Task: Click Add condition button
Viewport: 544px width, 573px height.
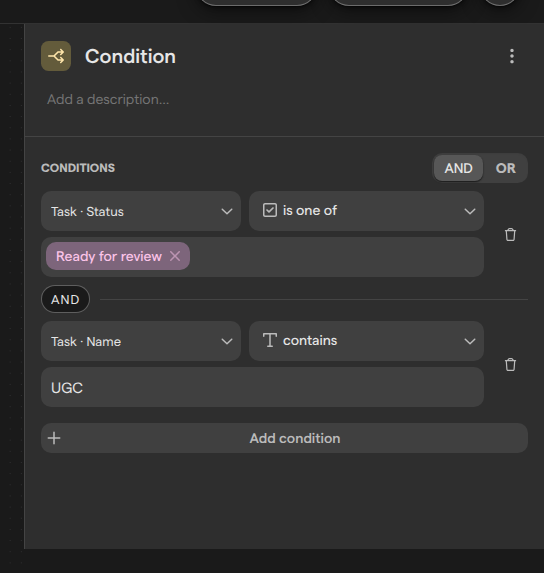Action: pyautogui.click(x=284, y=438)
